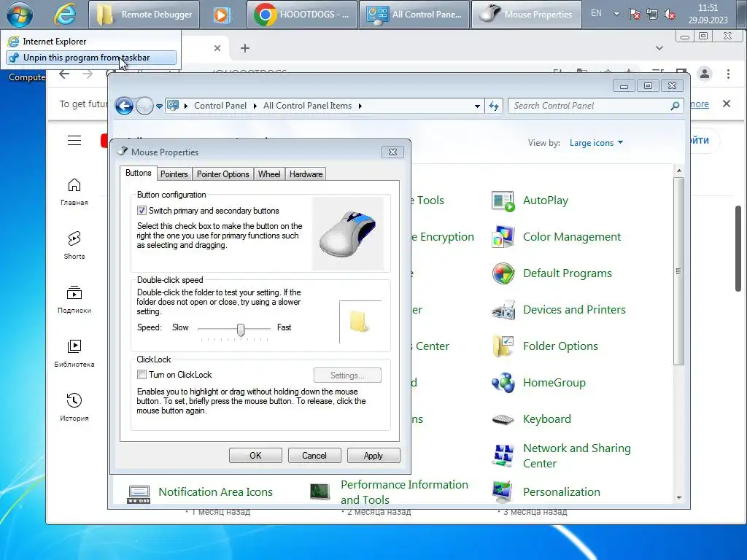
Task: Adjust the double-click Speed slider thumb
Action: point(241,330)
